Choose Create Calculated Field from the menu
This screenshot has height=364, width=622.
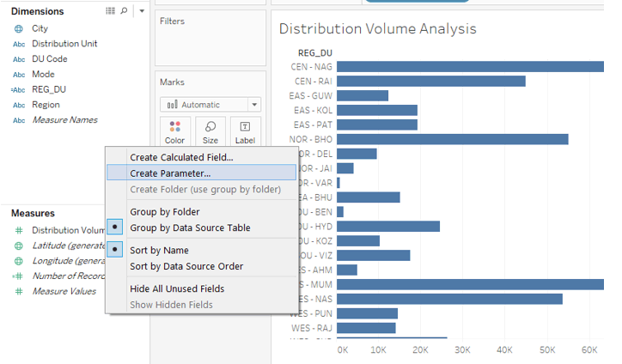click(181, 157)
